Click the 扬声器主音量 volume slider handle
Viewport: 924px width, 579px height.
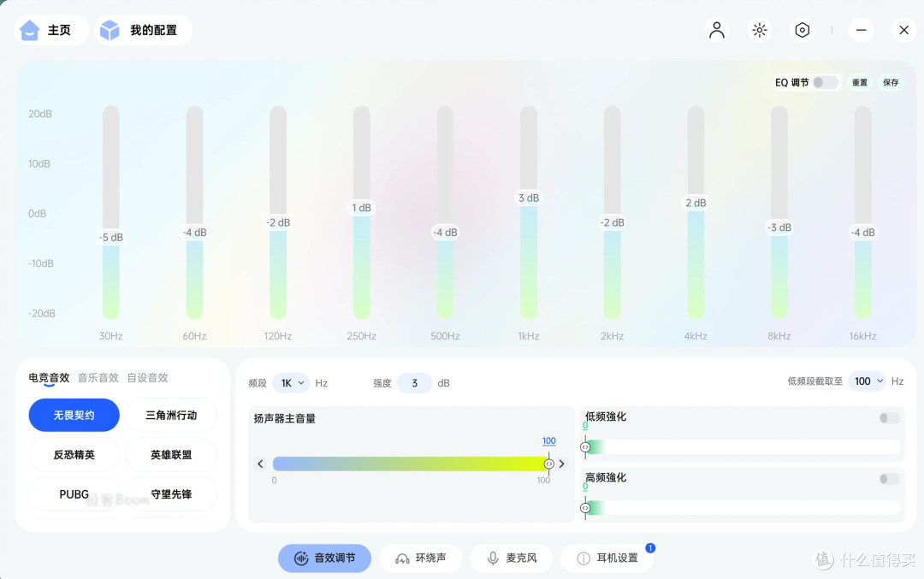[x=548, y=464]
